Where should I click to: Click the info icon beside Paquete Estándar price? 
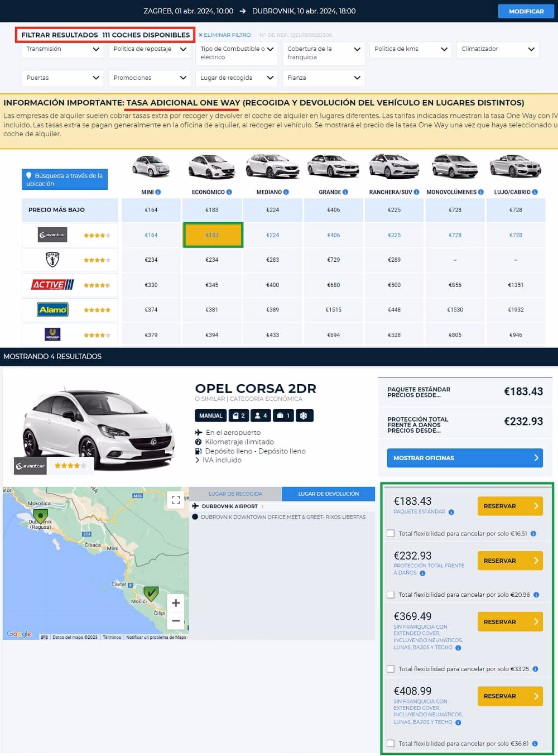pos(451,511)
